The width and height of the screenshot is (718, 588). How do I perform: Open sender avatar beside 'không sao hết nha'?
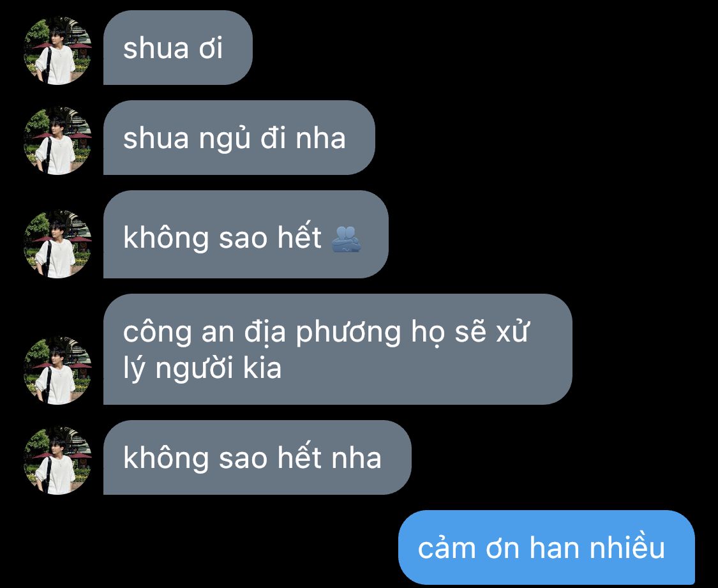[57, 460]
